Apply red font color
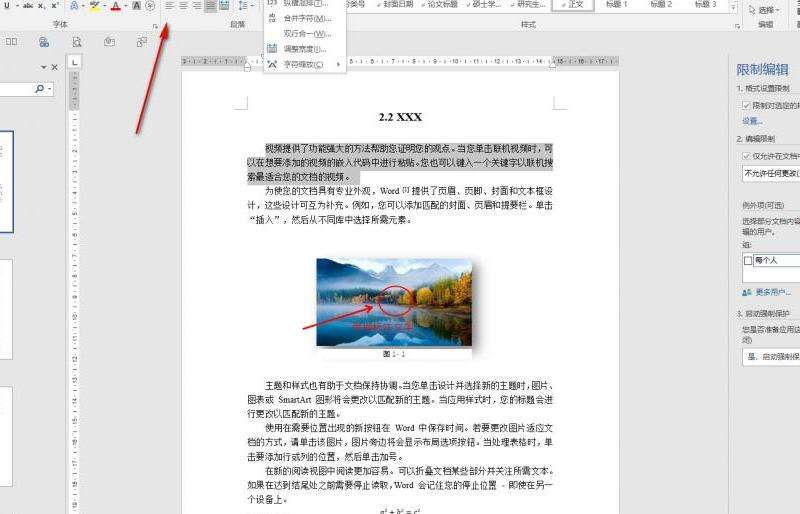 point(116,6)
